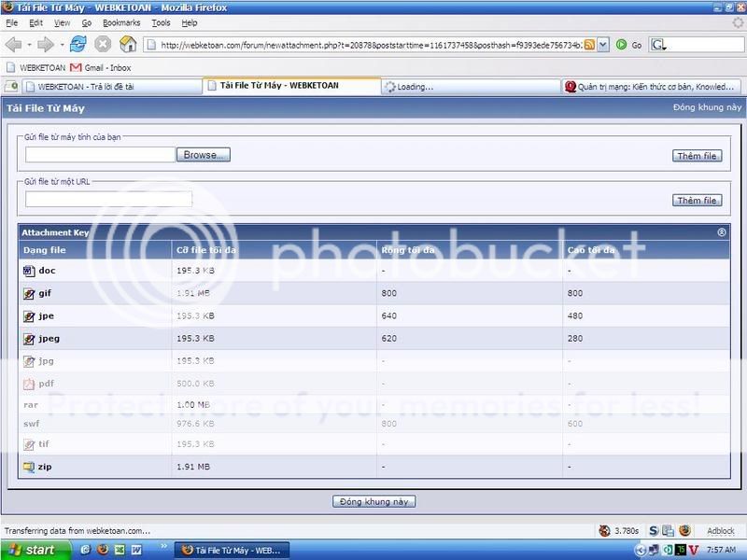Open the Tools menu
Image resolution: width=747 pixels, height=560 pixels.
pyautogui.click(x=161, y=21)
